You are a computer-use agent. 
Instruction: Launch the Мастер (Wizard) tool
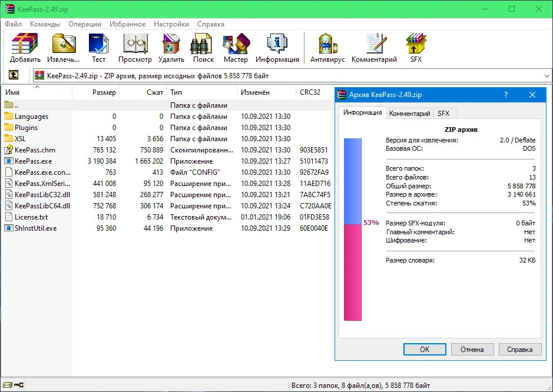(x=236, y=44)
